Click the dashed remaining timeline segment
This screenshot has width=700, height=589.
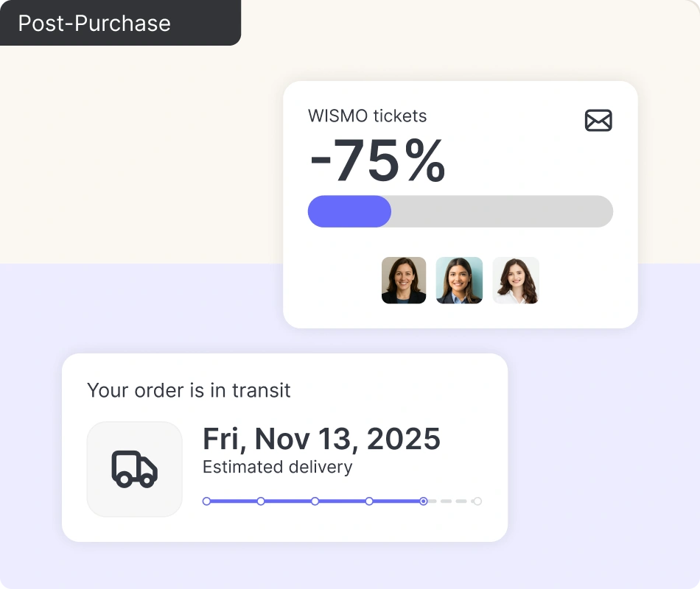tap(451, 501)
